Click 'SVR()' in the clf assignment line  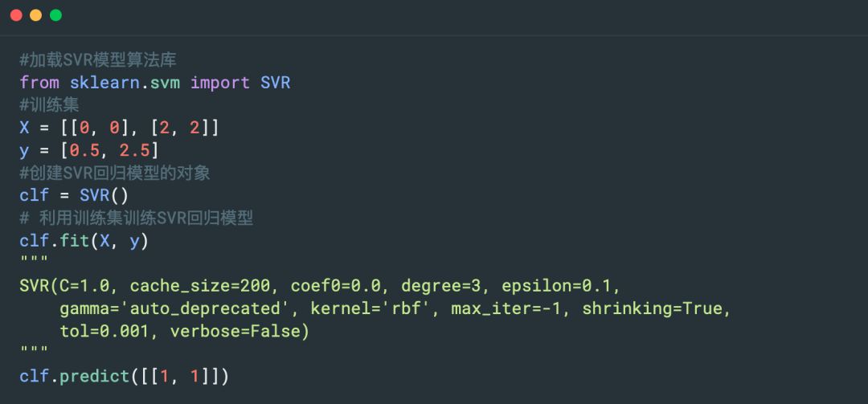[x=104, y=195]
